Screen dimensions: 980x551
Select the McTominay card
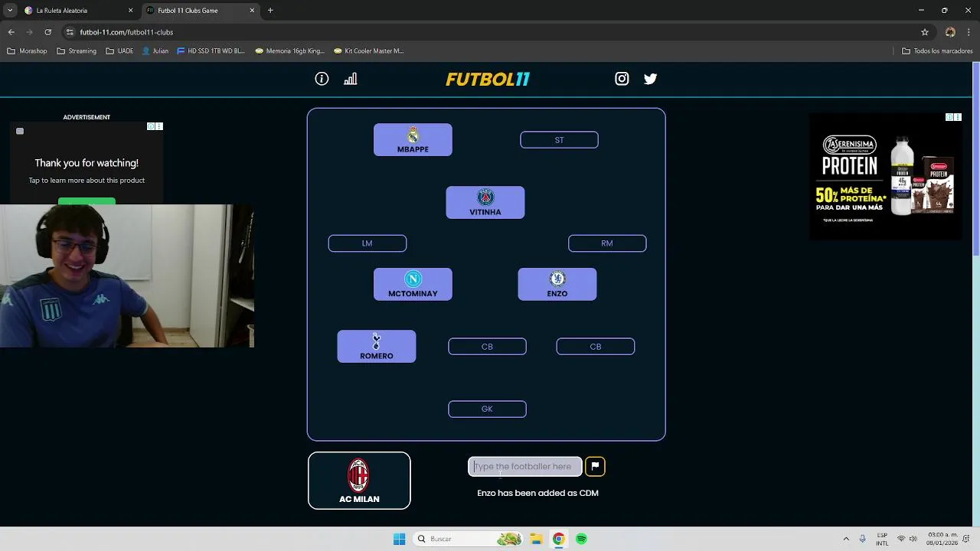point(413,285)
